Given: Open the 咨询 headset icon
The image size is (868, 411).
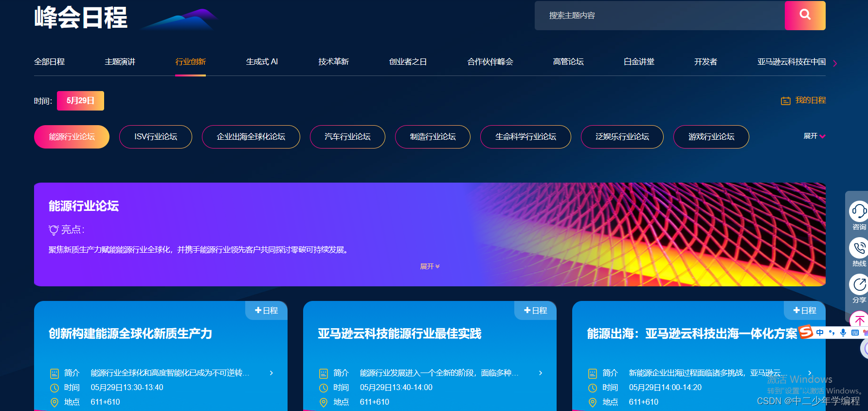Looking at the screenshot, I should tap(859, 211).
